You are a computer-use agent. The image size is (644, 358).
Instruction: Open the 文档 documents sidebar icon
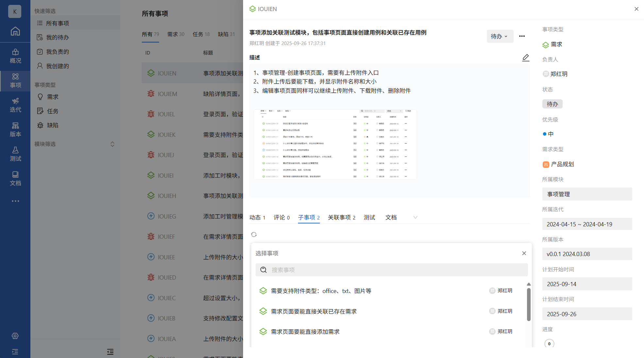[x=15, y=179]
